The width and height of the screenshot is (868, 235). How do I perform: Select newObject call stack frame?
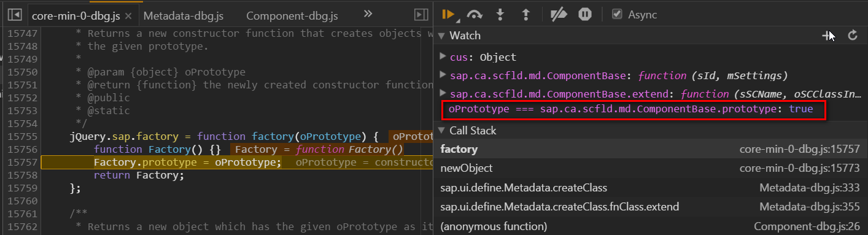pos(650,168)
